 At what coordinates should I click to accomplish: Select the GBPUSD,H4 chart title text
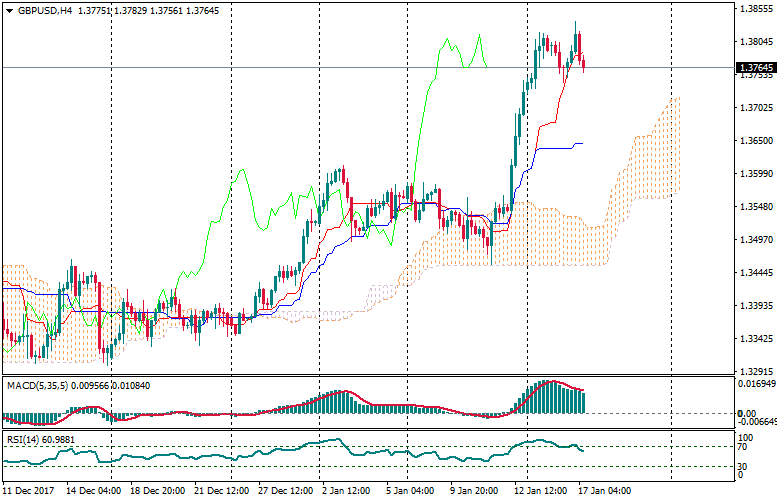click(45, 9)
